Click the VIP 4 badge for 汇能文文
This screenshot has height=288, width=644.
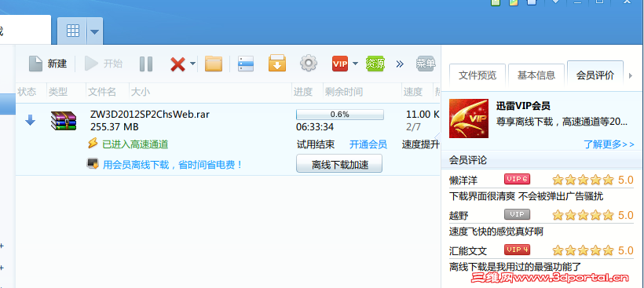point(517,250)
